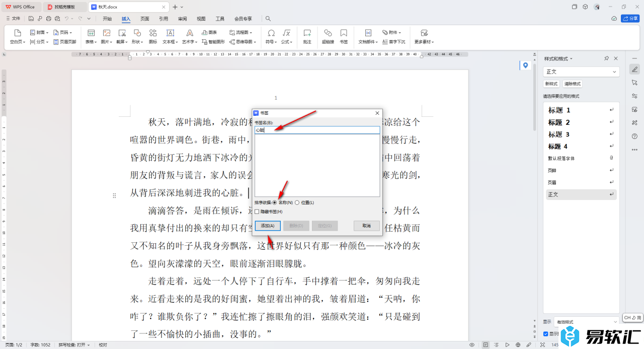Switch to web layout globe icon in status bar
Image resolution: width=644 pixels, height=349 pixels.
(518, 345)
